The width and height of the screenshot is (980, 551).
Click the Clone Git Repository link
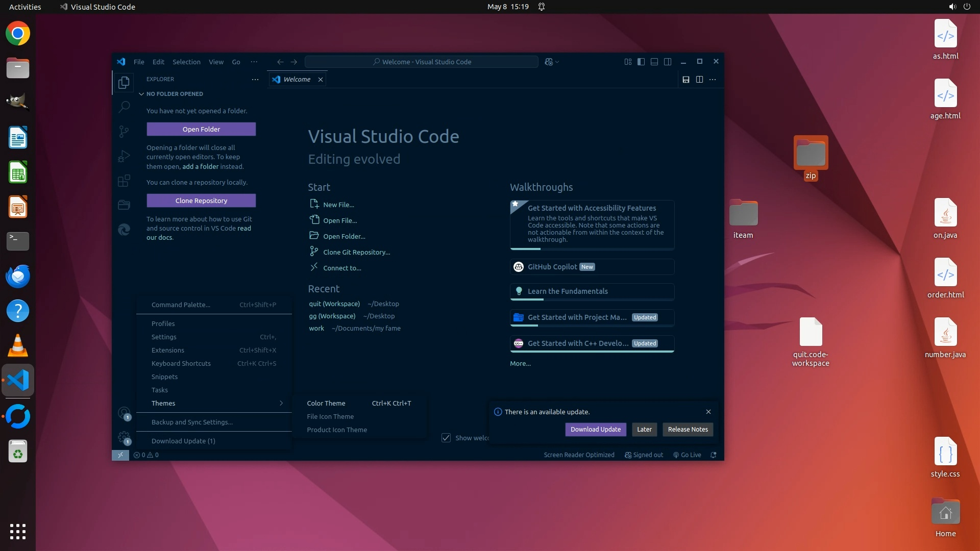tap(356, 252)
